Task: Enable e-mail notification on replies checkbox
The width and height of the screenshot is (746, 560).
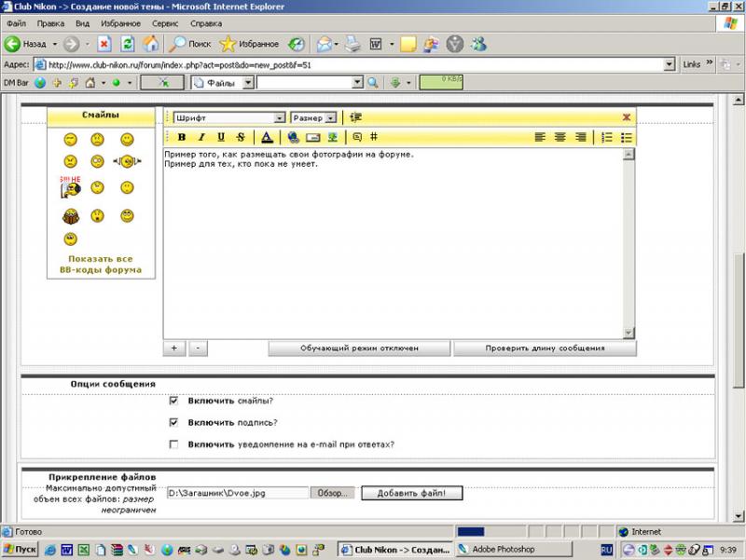Action: click(173, 444)
